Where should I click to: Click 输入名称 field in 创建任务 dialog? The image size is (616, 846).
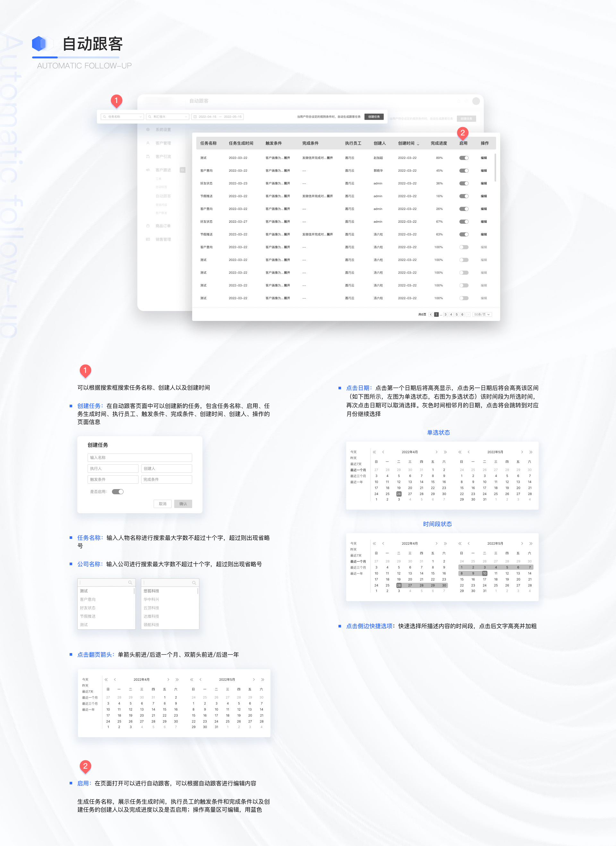pyautogui.click(x=140, y=457)
